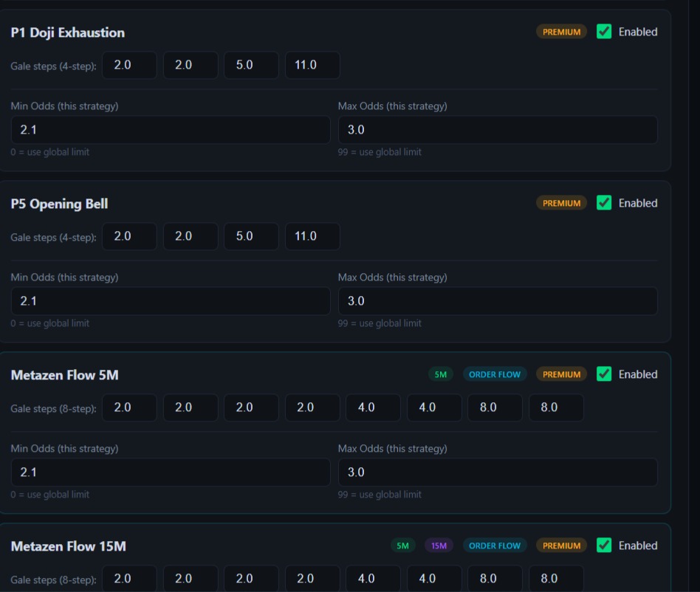Click Metazen Flow 15M fourth gale step field
The height and width of the screenshot is (592, 700).
tap(312, 579)
